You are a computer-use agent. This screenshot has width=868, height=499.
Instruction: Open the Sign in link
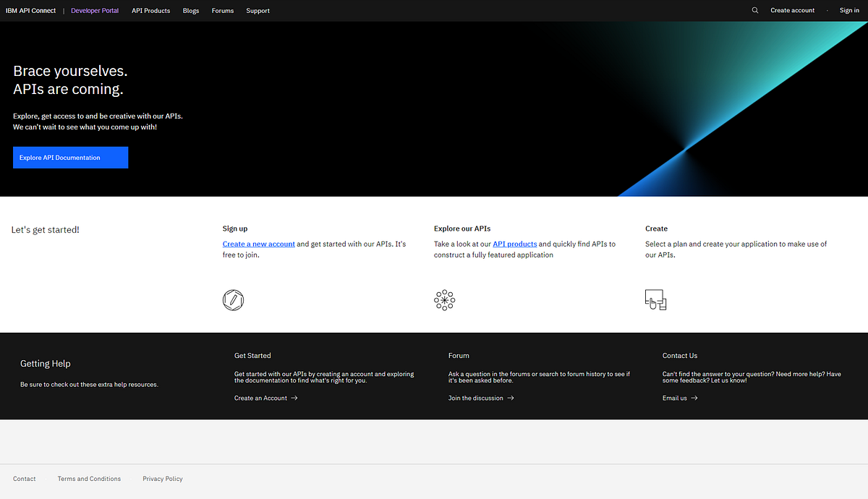(x=848, y=10)
